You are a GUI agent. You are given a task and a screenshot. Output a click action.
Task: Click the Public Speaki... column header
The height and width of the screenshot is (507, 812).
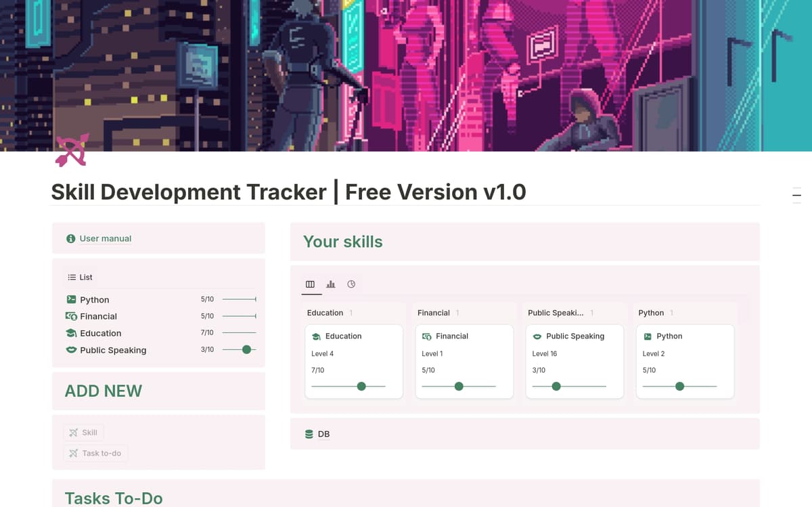(556, 313)
